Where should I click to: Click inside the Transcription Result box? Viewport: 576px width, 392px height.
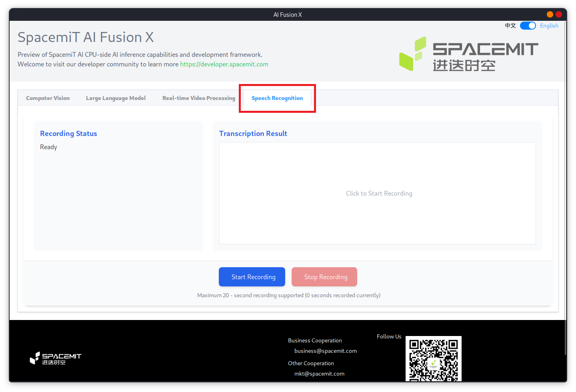click(x=378, y=193)
